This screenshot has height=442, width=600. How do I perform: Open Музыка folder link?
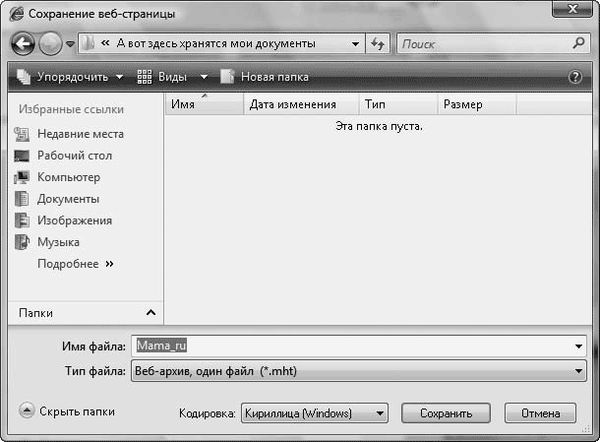point(58,242)
